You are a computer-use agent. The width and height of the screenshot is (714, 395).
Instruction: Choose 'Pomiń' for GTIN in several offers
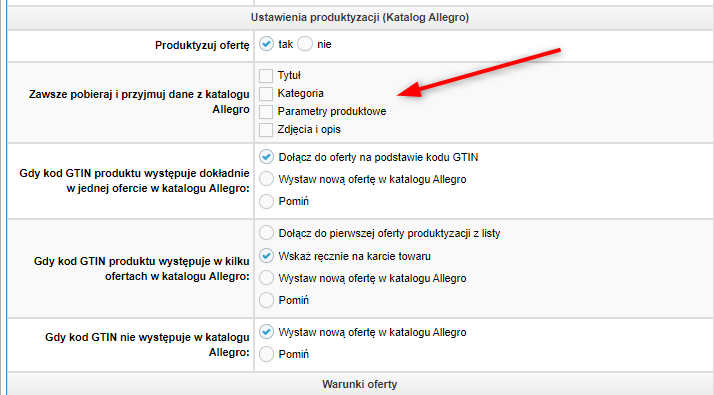pos(266,300)
